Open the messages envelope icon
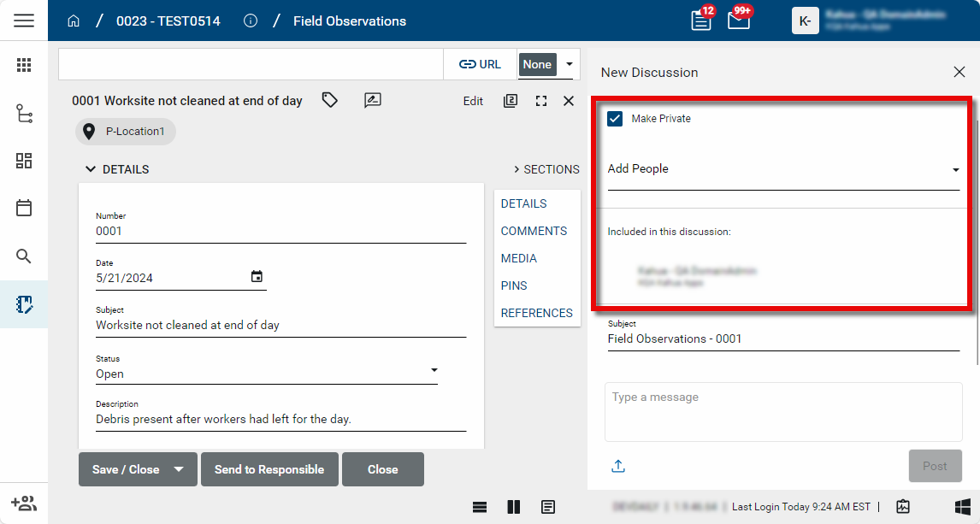 coord(739,21)
